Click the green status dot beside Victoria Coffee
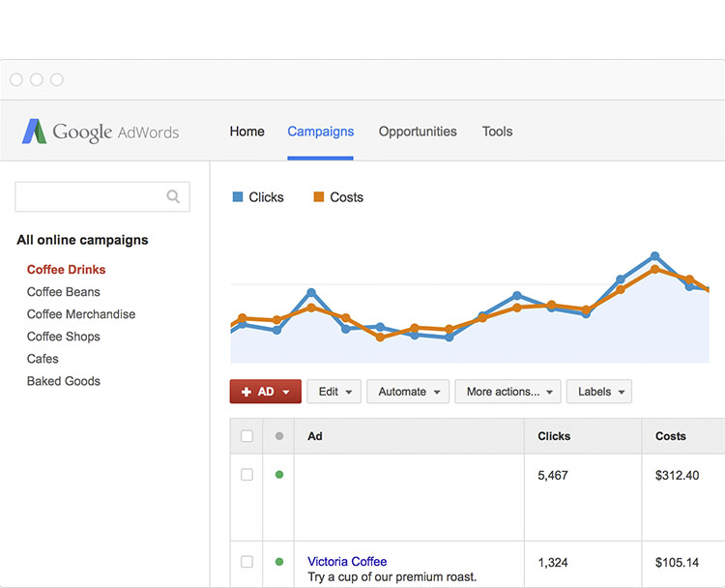This screenshot has height=588, width=725. tap(279, 561)
